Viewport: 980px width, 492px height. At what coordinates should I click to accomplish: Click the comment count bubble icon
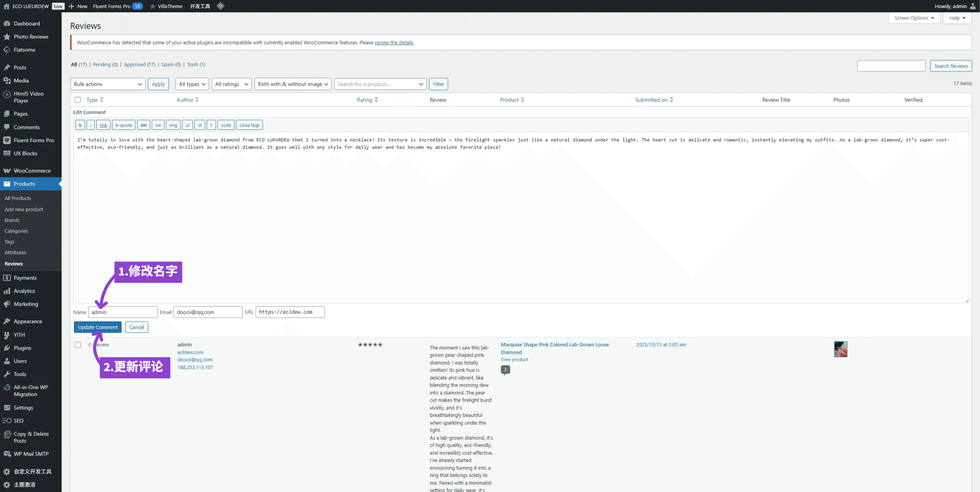[505, 370]
